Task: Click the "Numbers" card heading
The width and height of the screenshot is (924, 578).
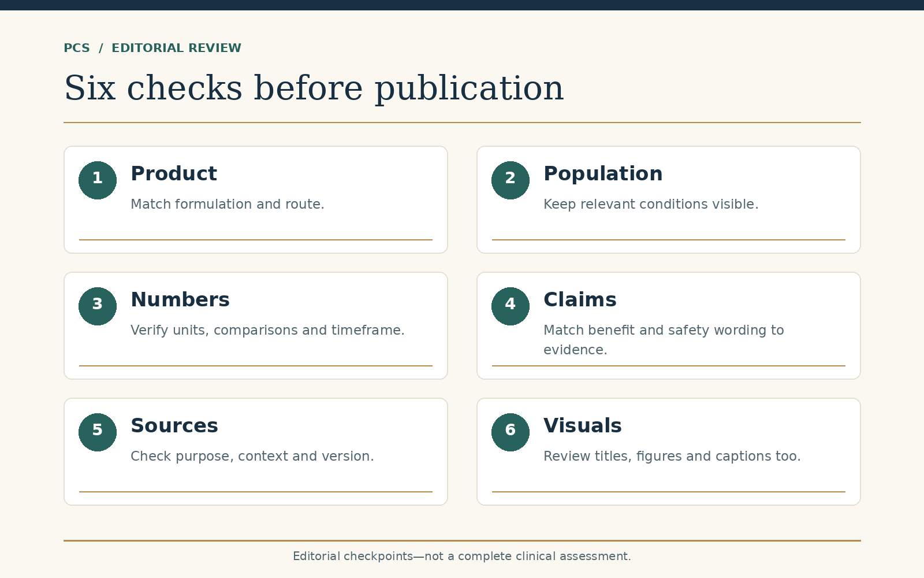Action: coord(180,300)
